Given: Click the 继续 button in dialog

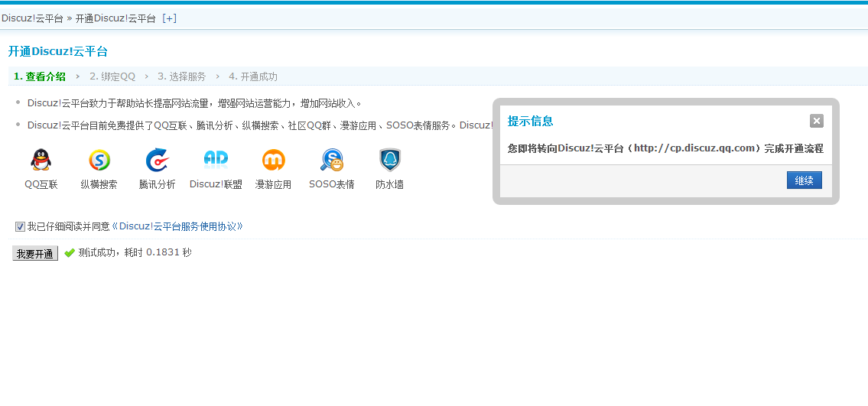Looking at the screenshot, I should (804, 180).
